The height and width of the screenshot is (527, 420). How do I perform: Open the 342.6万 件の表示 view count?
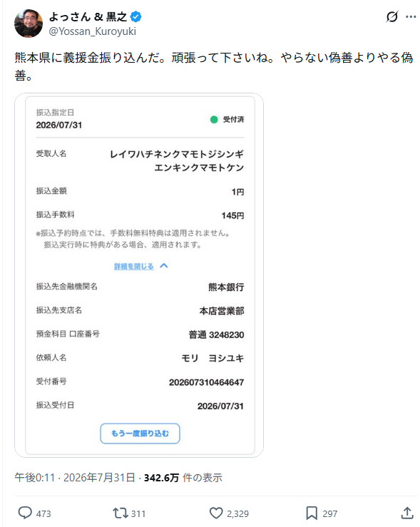click(x=183, y=478)
